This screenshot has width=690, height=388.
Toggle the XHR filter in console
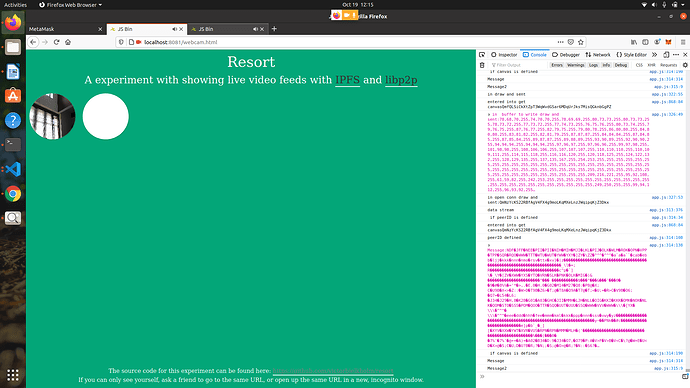651,65
